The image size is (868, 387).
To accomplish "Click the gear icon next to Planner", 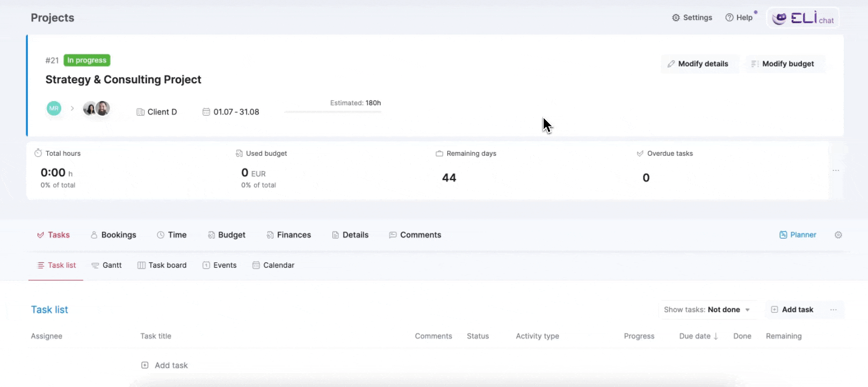I will (838, 235).
